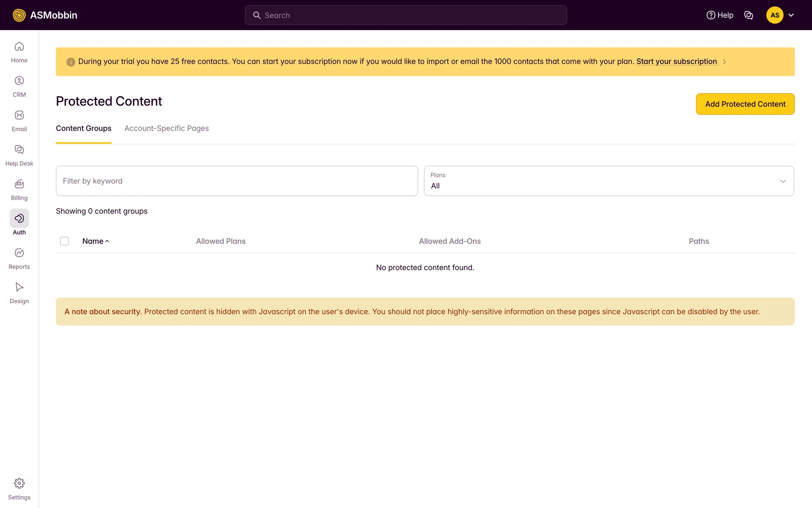Click the chat messages icon in header
This screenshot has height=508, width=812.
748,15
